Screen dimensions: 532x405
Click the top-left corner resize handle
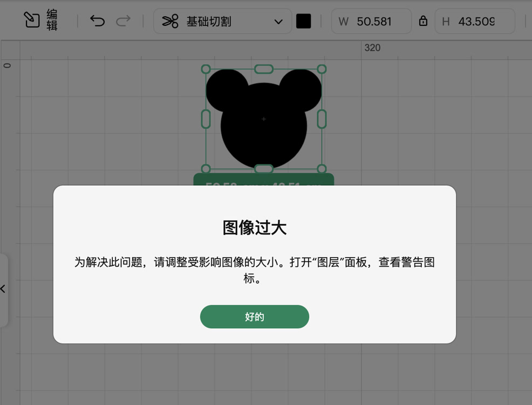(x=206, y=69)
